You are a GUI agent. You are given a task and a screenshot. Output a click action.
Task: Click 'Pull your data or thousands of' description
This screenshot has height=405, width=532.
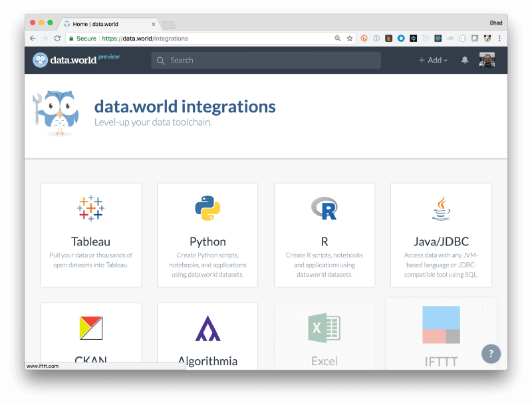pos(90,255)
